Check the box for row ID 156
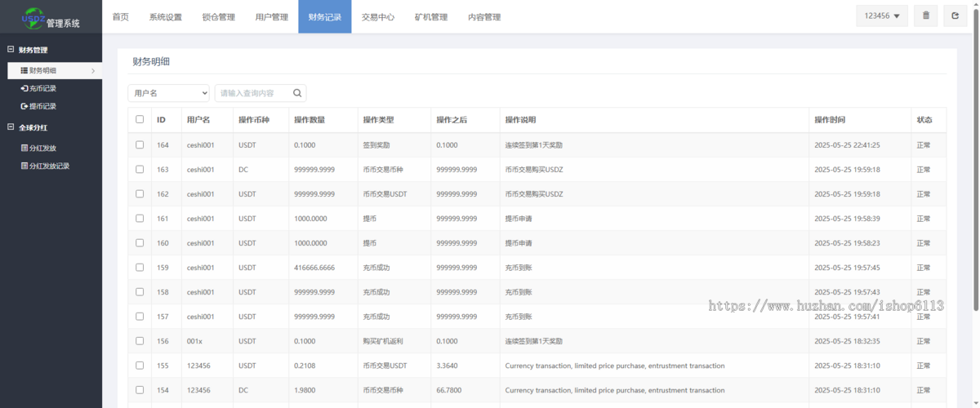The image size is (980, 408). coord(140,340)
